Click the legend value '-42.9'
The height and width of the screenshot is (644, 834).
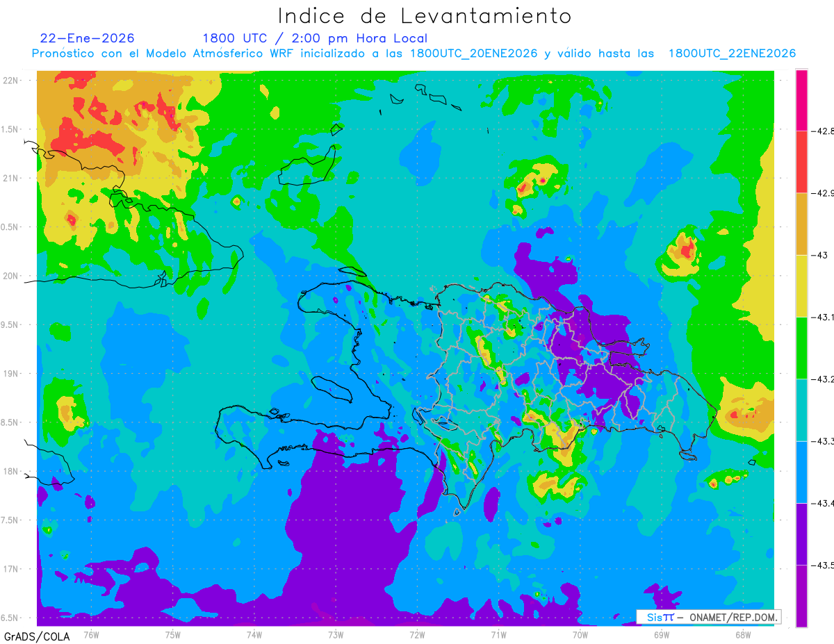tap(822, 193)
